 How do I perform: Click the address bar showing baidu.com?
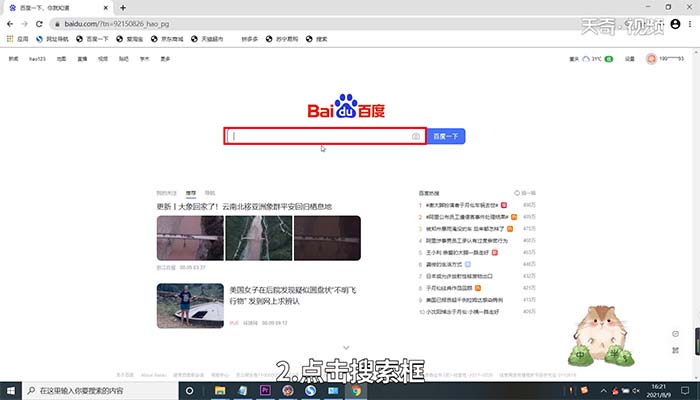click(x=312, y=24)
